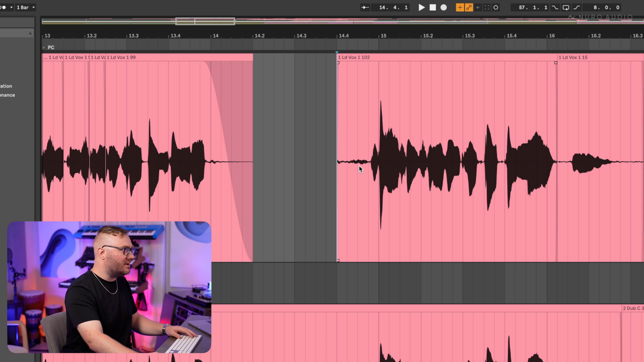This screenshot has width=644, height=362.
Task: Click the Stop transport button
Action: pos(433,8)
